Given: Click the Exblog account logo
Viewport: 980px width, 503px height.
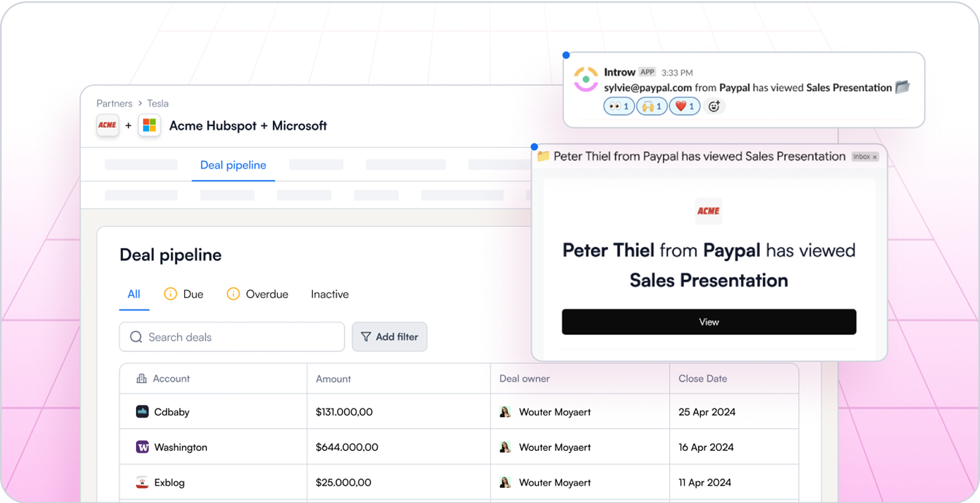Looking at the screenshot, I should click(x=143, y=482).
